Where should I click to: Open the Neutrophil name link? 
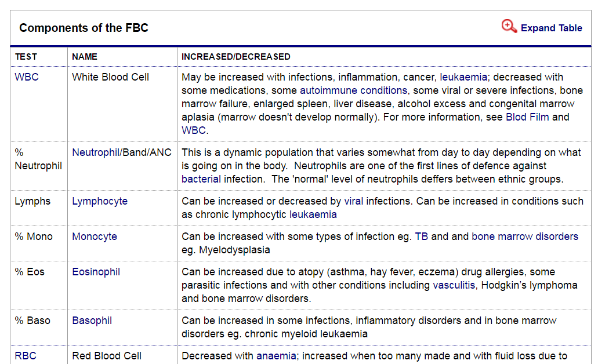pos(95,152)
